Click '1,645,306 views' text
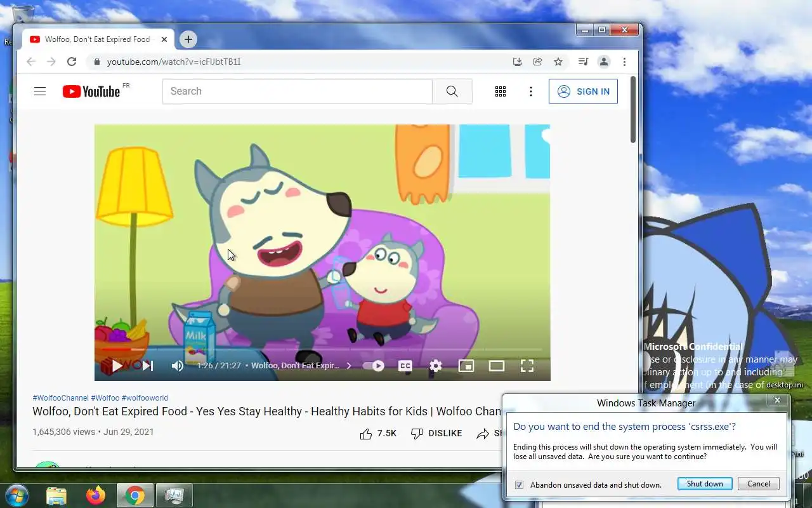 (63, 432)
